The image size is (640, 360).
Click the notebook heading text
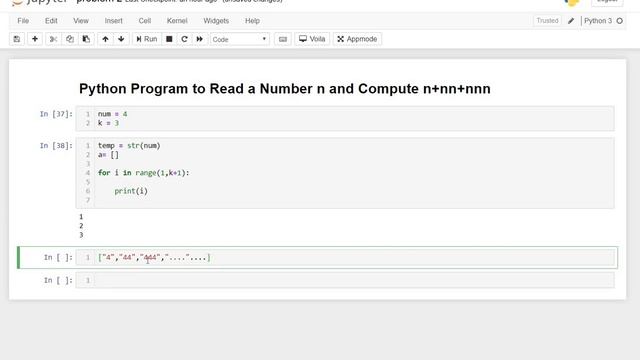click(x=284, y=89)
